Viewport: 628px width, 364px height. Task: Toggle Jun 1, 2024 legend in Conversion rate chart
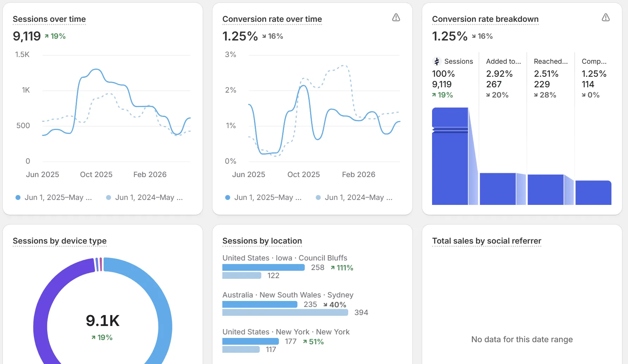354,197
